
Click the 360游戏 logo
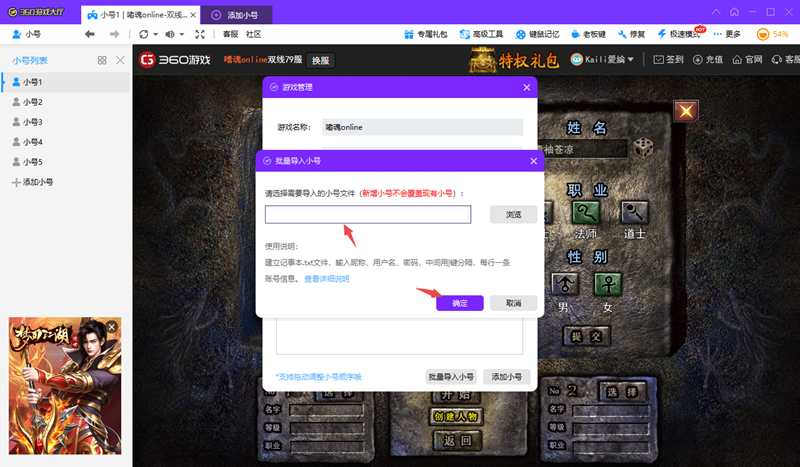pyautogui.click(x=175, y=60)
